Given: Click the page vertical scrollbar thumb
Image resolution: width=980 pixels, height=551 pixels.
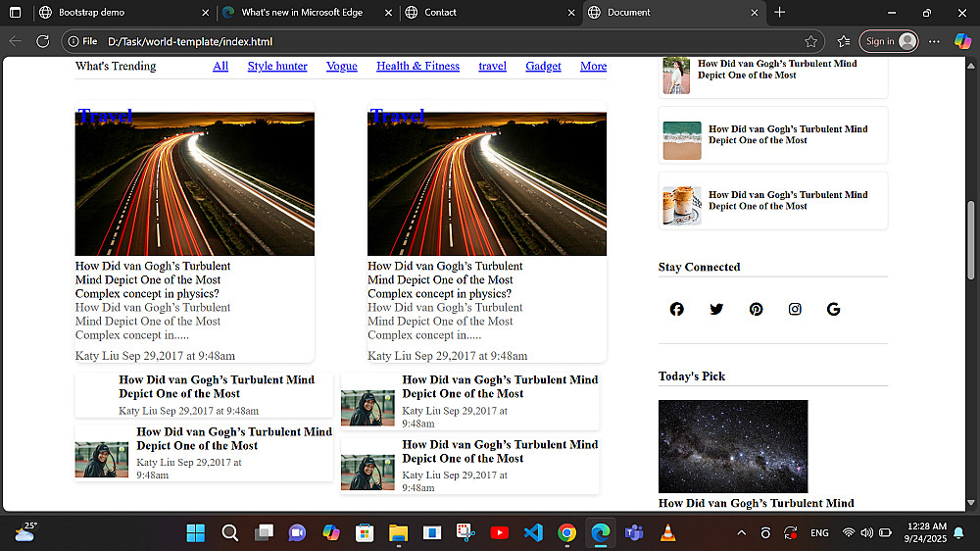Looking at the screenshot, I should (x=970, y=240).
